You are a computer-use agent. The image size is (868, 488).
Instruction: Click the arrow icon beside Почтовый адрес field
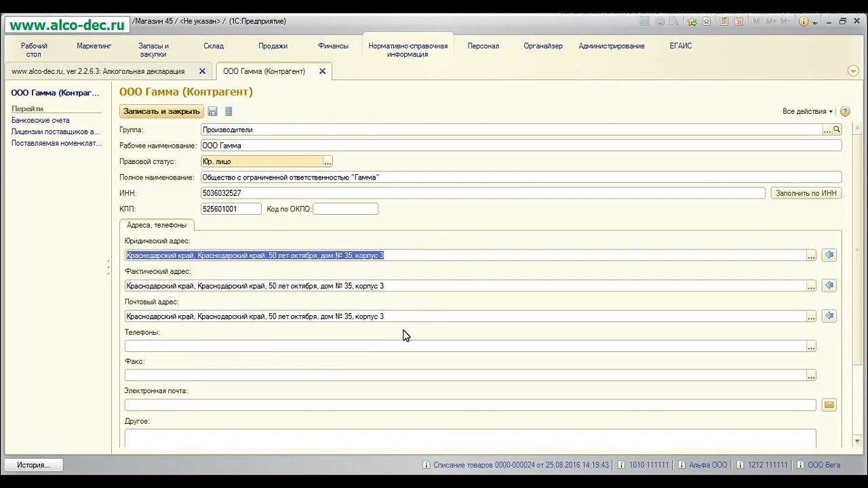tap(829, 316)
